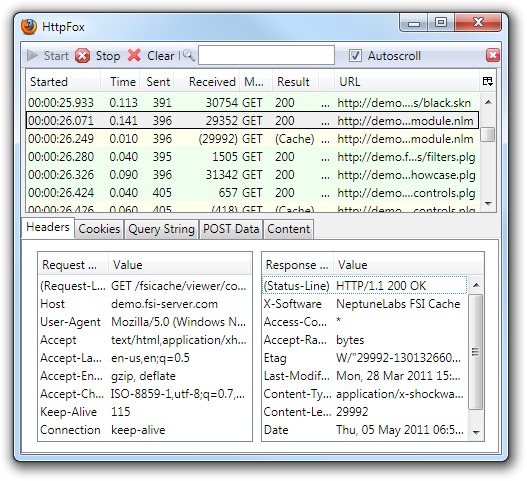Click the Start button label

(56, 56)
